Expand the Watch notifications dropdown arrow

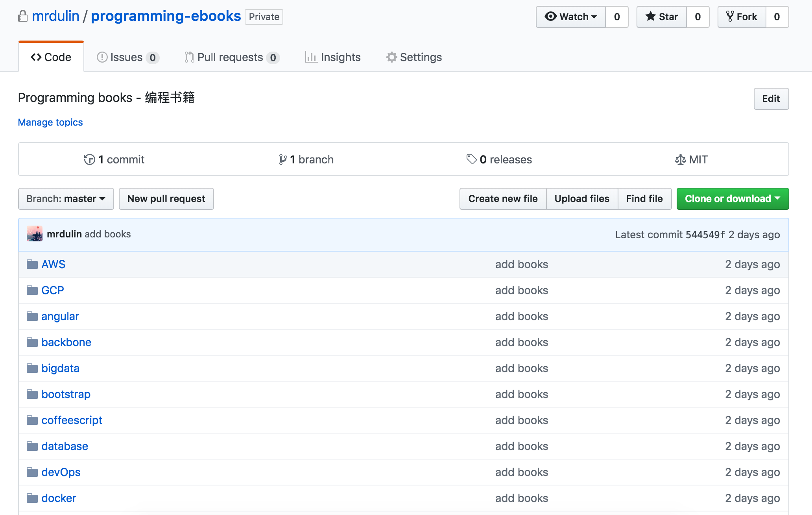point(594,17)
